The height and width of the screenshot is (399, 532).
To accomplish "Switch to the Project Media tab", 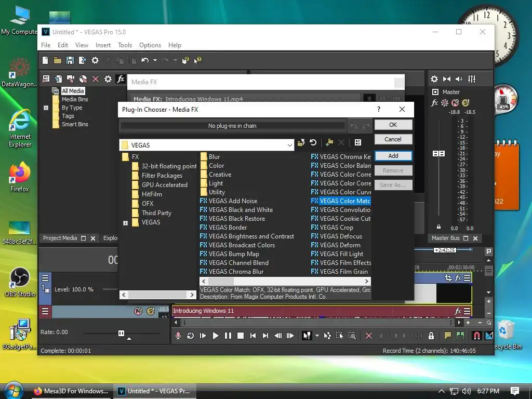I will (x=60, y=238).
